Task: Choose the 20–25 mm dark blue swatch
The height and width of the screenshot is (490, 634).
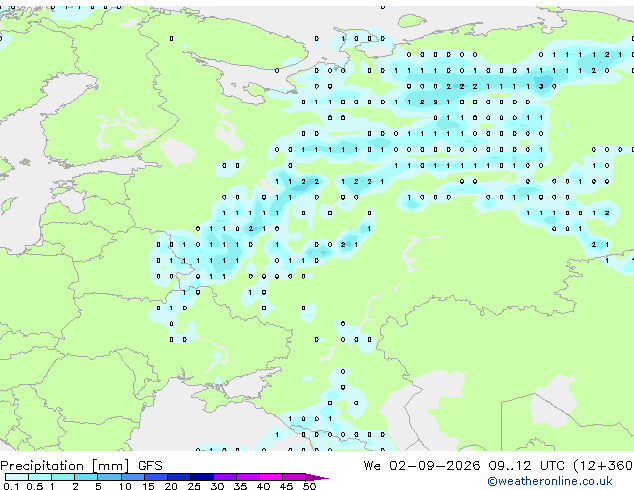Action: 178,477
